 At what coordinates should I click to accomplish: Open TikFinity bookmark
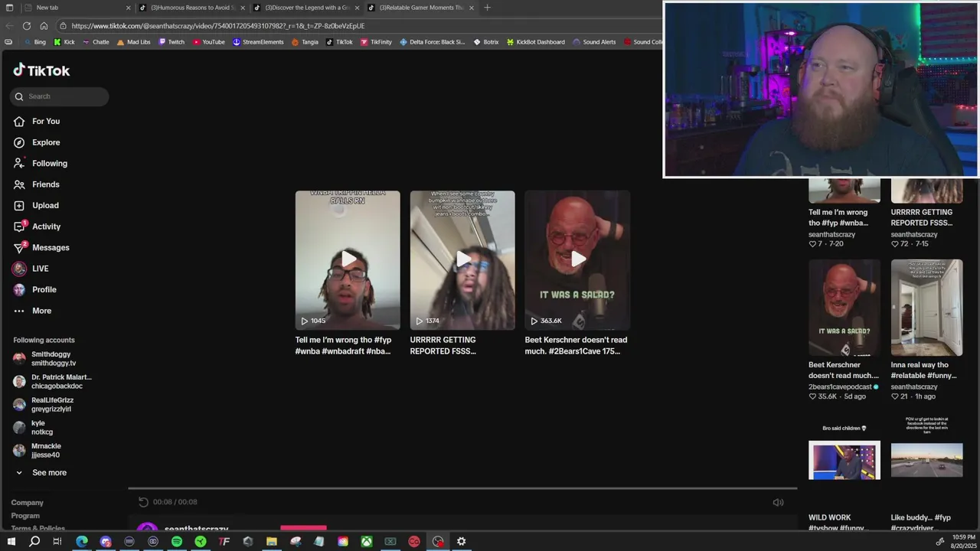[376, 42]
